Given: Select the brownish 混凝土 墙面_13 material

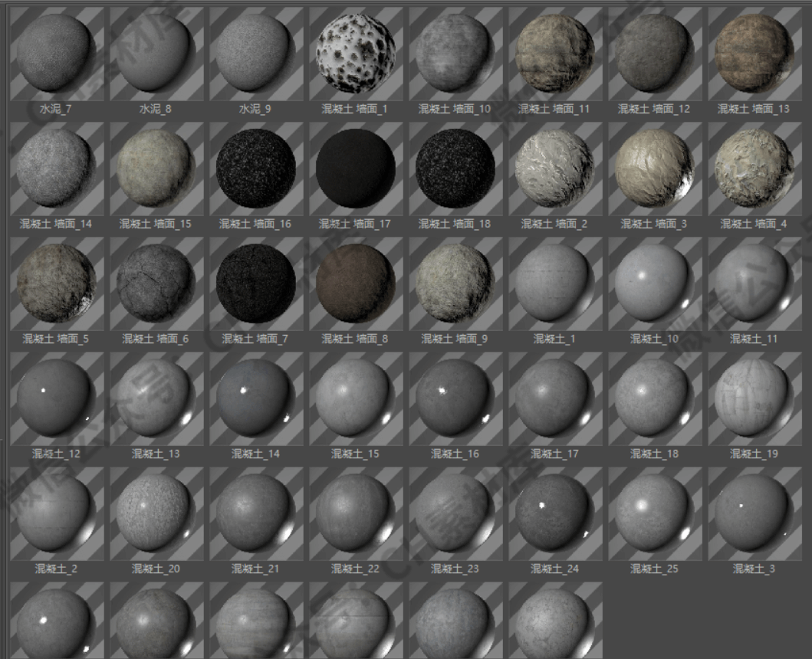Looking at the screenshot, I should (754, 53).
